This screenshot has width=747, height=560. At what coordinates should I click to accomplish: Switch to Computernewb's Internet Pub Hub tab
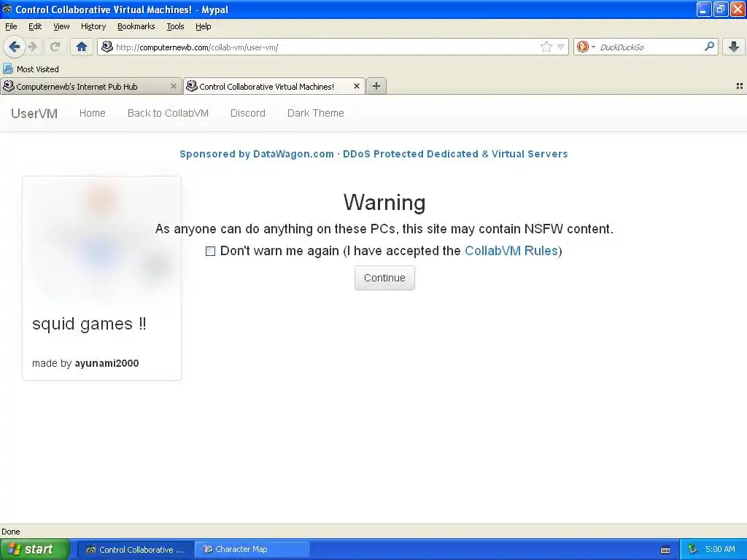coord(90,86)
